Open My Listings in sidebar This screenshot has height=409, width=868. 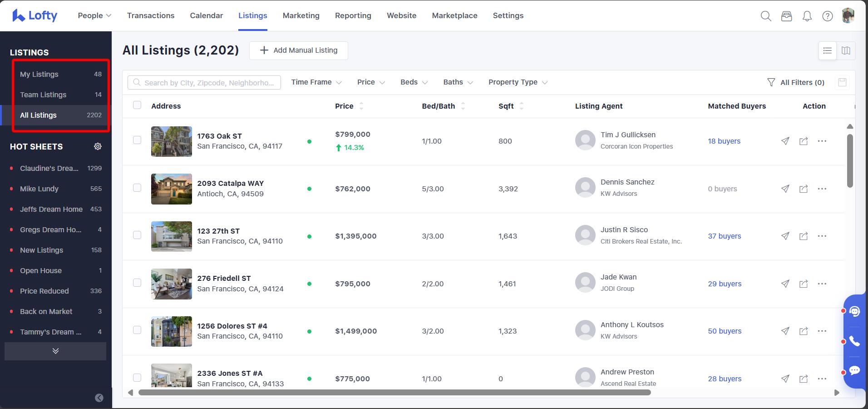click(39, 74)
